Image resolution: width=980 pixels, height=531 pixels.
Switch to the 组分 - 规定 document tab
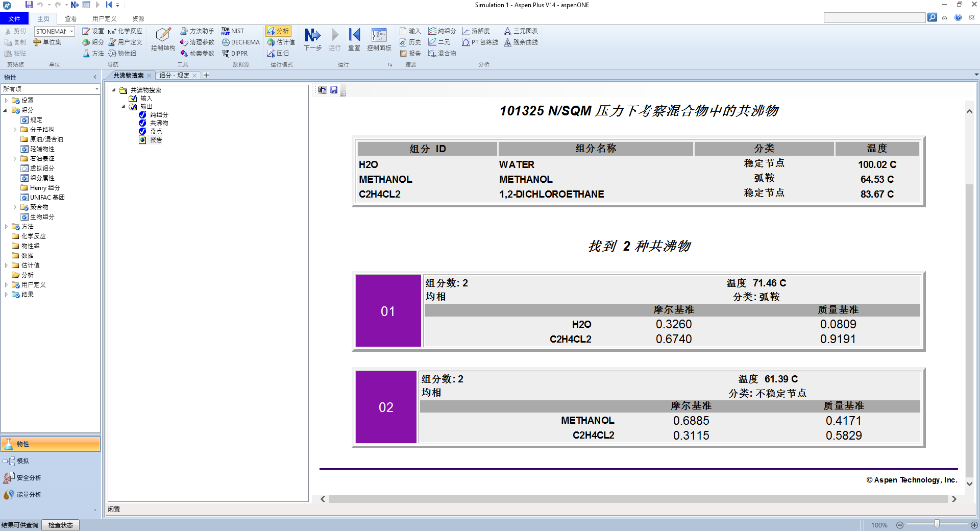[174, 76]
